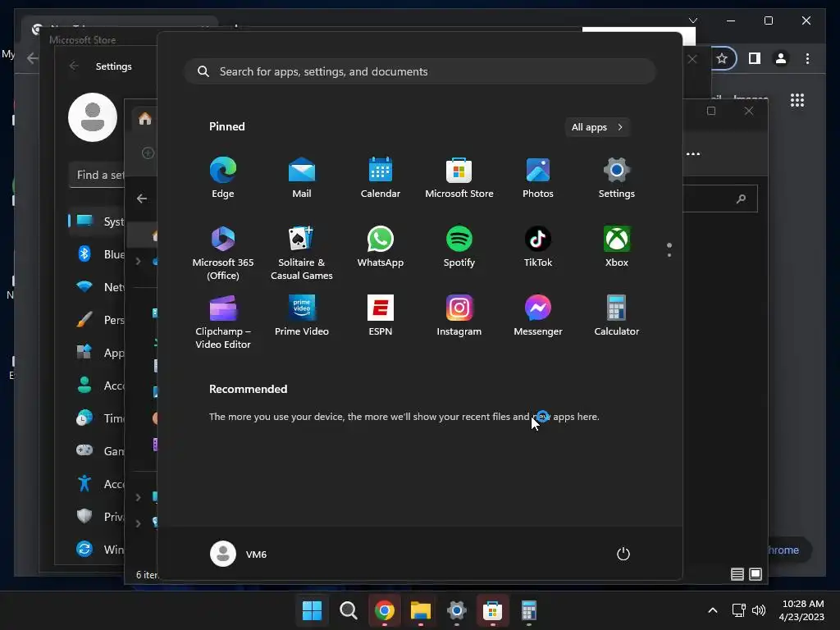The image size is (840, 630).
Task: Click Settings user avatar picture
Action: pyautogui.click(x=93, y=117)
